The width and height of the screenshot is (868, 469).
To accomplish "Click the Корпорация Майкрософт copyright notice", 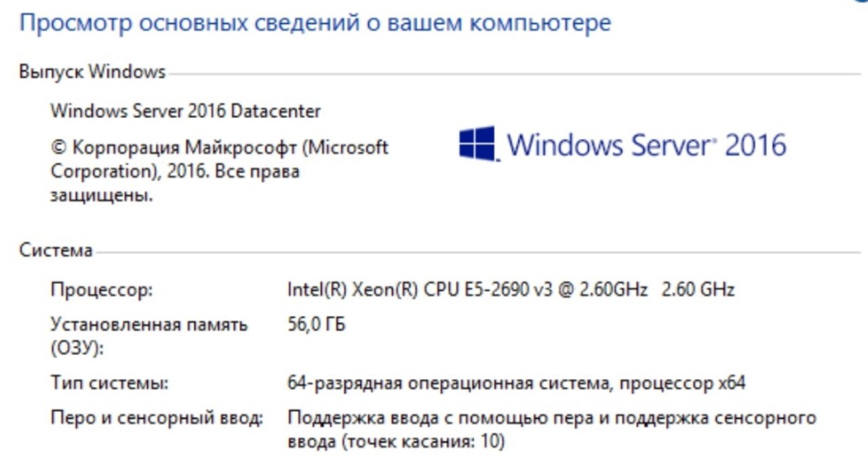I will pyautogui.click(x=220, y=171).
